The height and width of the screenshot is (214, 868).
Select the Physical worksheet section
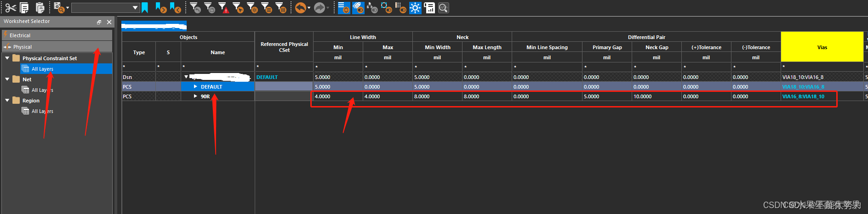pos(23,47)
